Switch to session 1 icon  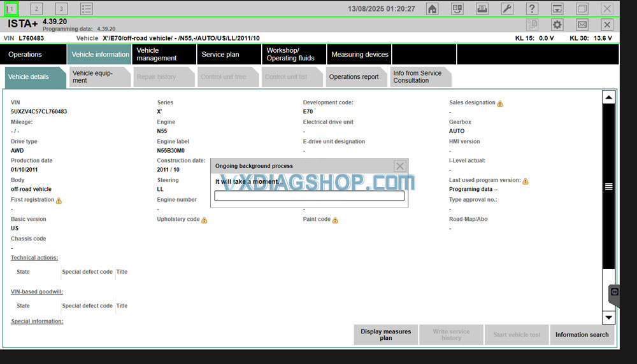click(11, 8)
